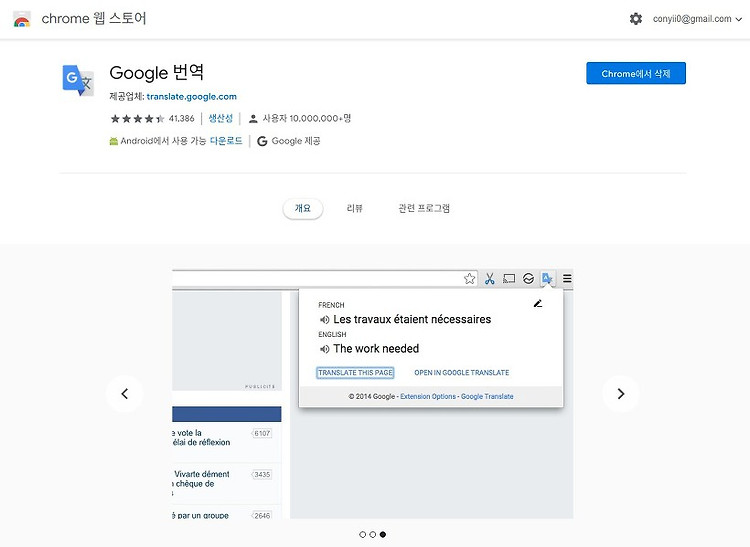
Task: Click the cast icon in screenshot toolbar
Action: click(x=509, y=278)
